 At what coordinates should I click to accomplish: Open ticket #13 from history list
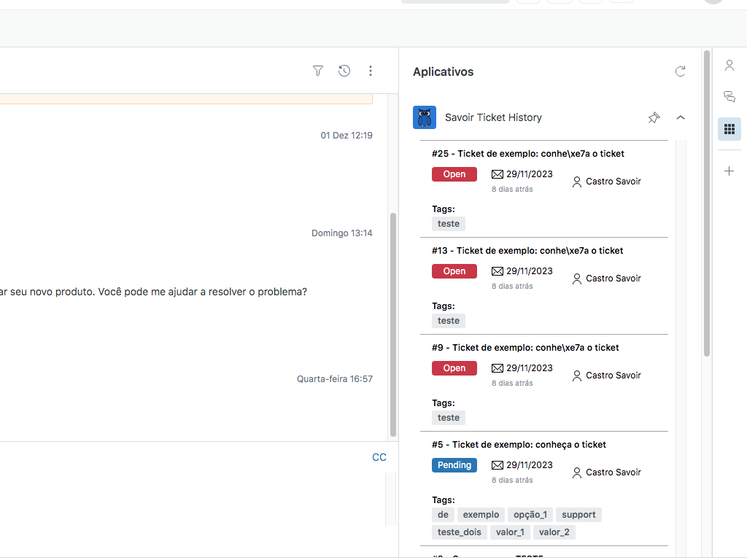pyautogui.click(x=527, y=251)
